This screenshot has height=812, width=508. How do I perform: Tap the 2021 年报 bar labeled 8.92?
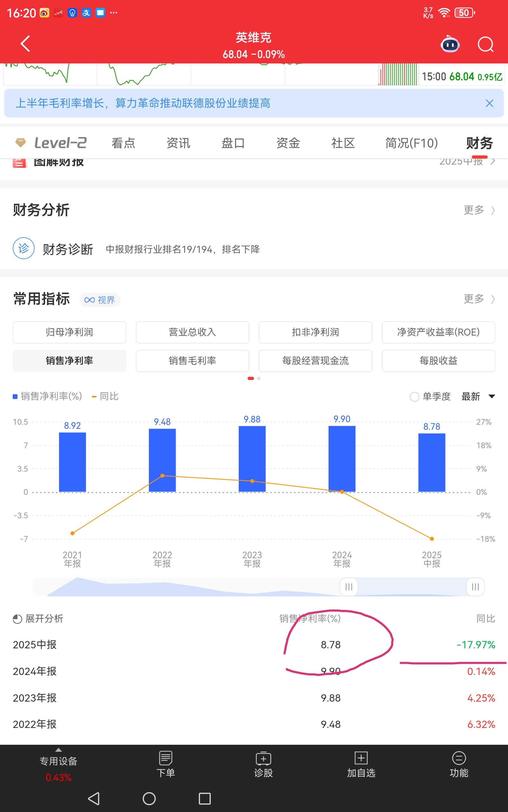[x=73, y=462]
